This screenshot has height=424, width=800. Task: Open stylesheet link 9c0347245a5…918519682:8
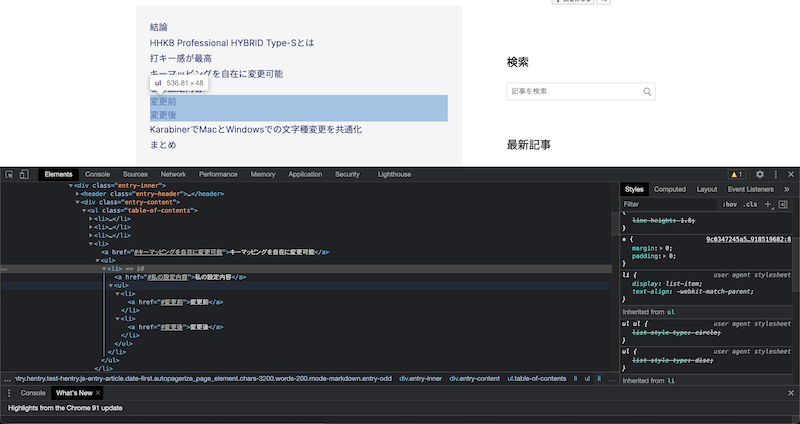(x=748, y=239)
